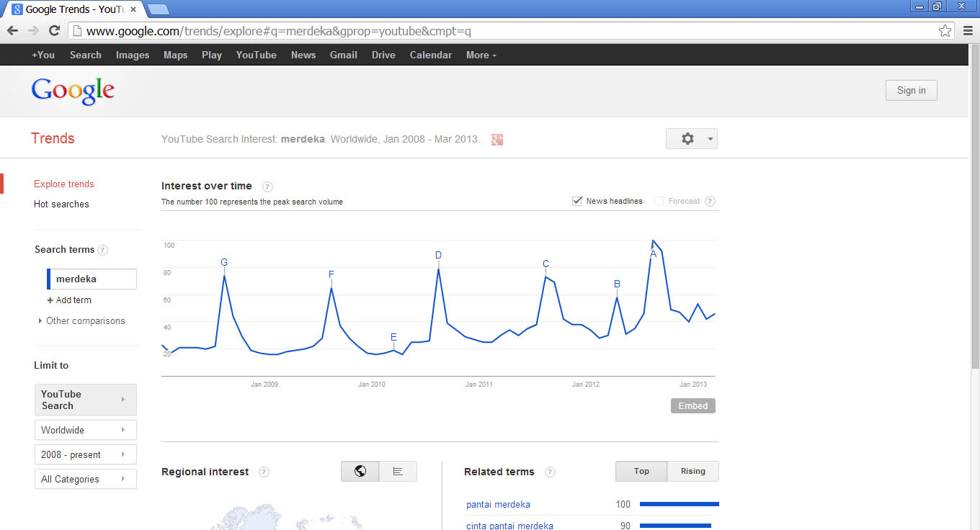980x530 pixels.
Task: Open help icon beside Related terms
Action: (x=550, y=472)
